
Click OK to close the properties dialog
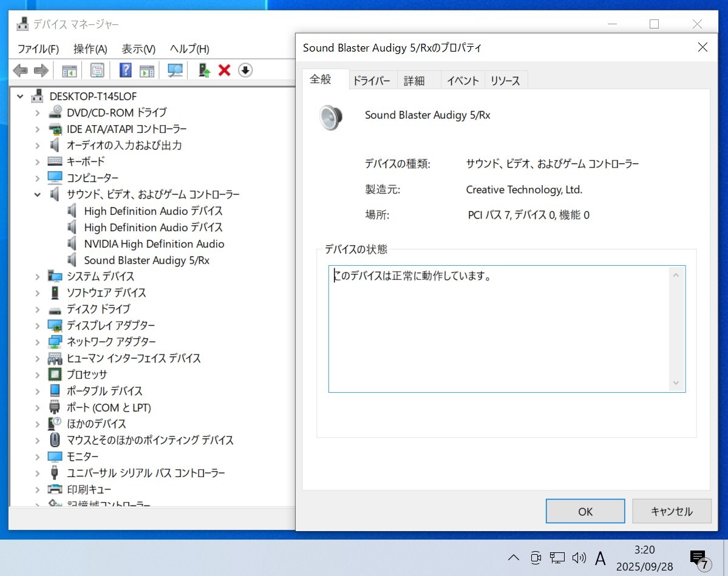point(584,510)
